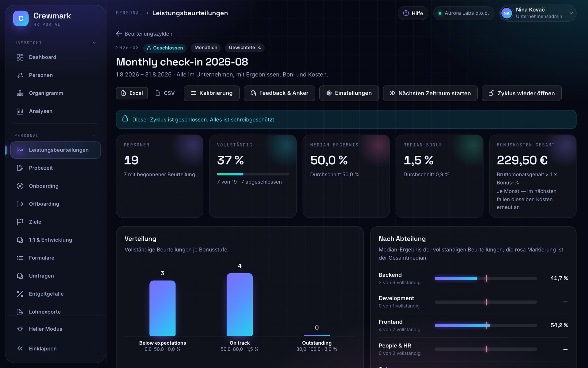Click the Vollständig progress bar
The width and height of the screenshot is (588, 368).
[x=253, y=174]
